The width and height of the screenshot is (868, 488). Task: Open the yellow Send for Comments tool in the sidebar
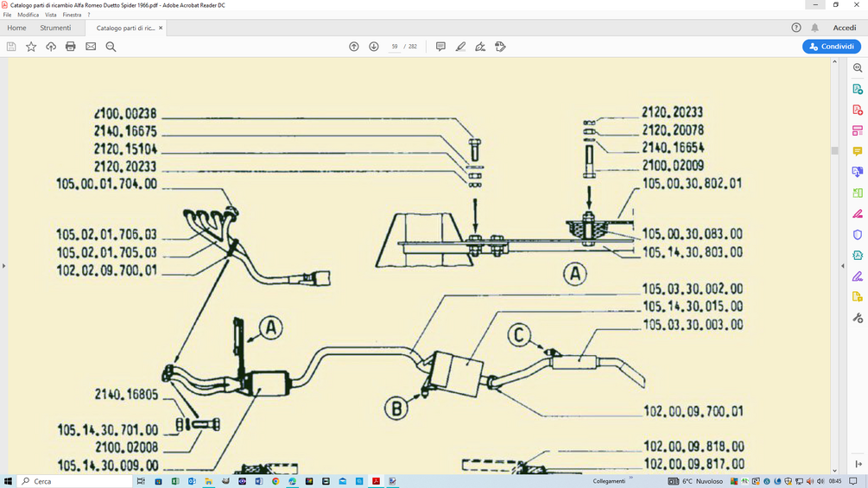858,297
